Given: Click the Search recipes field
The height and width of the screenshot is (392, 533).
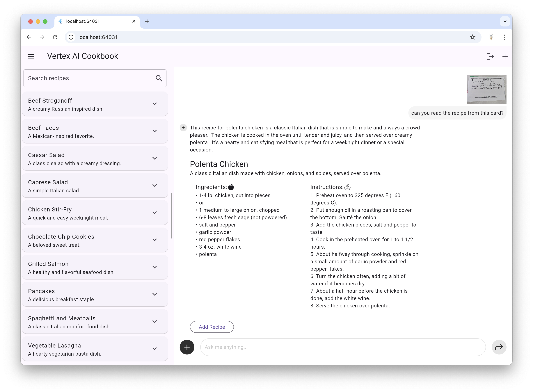Looking at the screenshot, I should click(x=88, y=78).
